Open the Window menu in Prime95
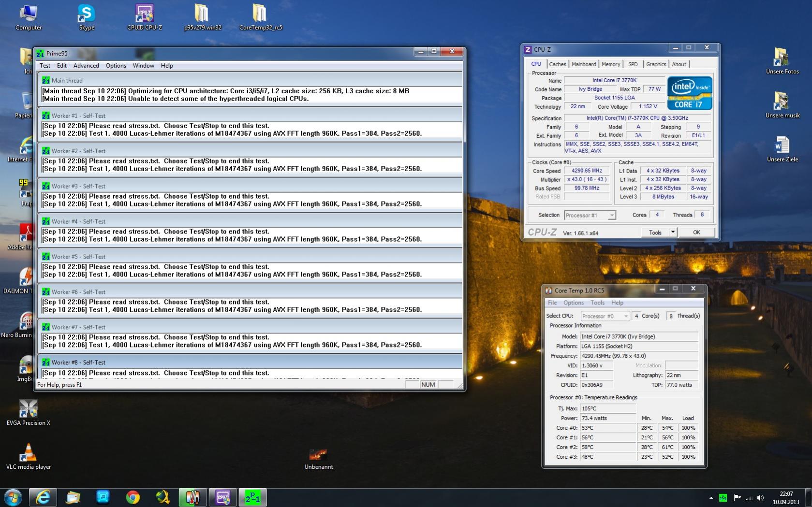The width and height of the screenshot is (812, 507). (144, 66)
